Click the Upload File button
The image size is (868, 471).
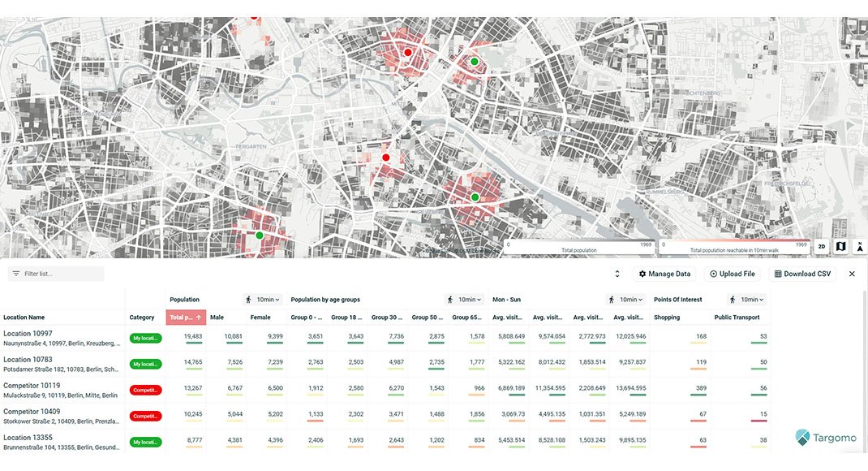pyautogui.click(x=733, y=274)
